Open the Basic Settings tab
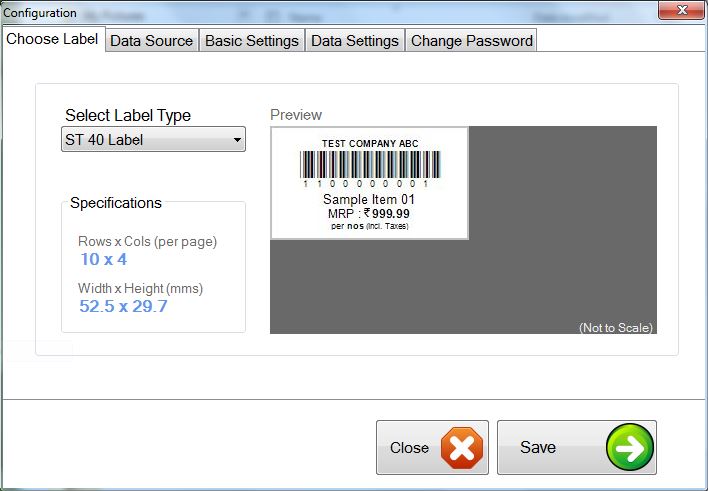 pos(252,41)
